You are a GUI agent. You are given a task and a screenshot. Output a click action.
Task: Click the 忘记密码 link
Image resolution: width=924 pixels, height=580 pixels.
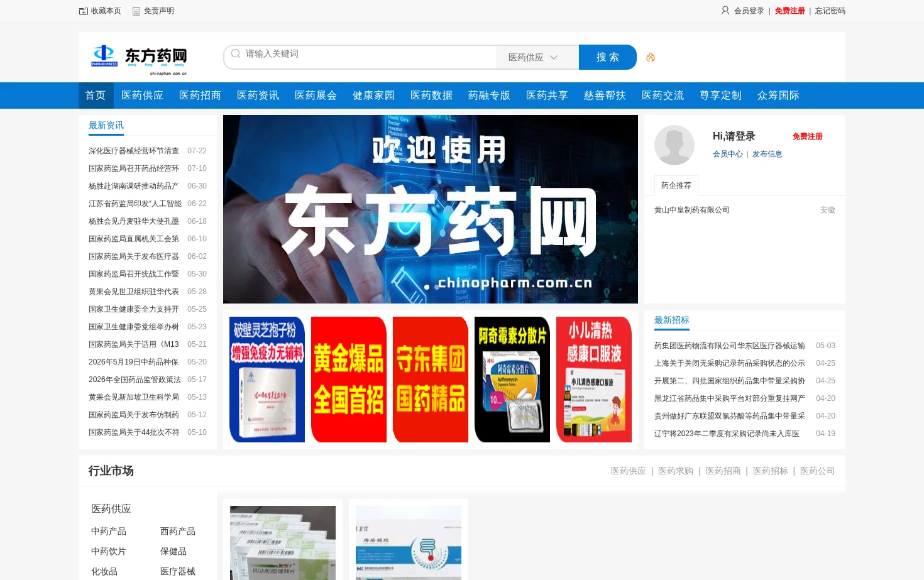click(x=830, y=11)
